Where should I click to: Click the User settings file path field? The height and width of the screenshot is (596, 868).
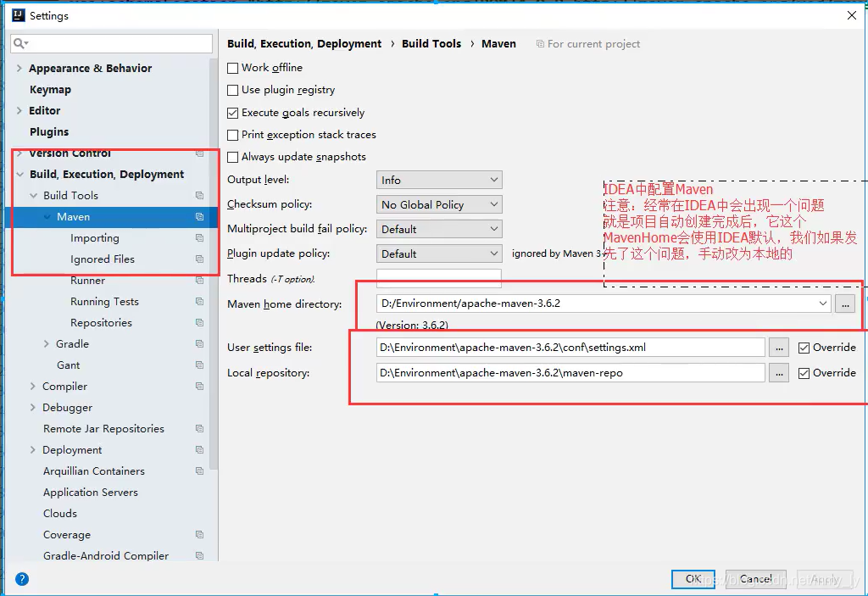coord(570,348)
